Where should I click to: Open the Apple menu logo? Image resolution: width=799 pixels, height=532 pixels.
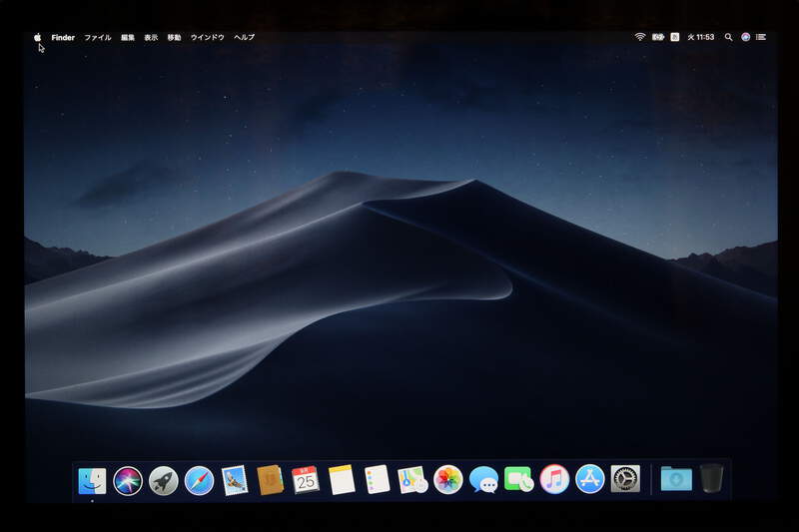pos(37,37)
